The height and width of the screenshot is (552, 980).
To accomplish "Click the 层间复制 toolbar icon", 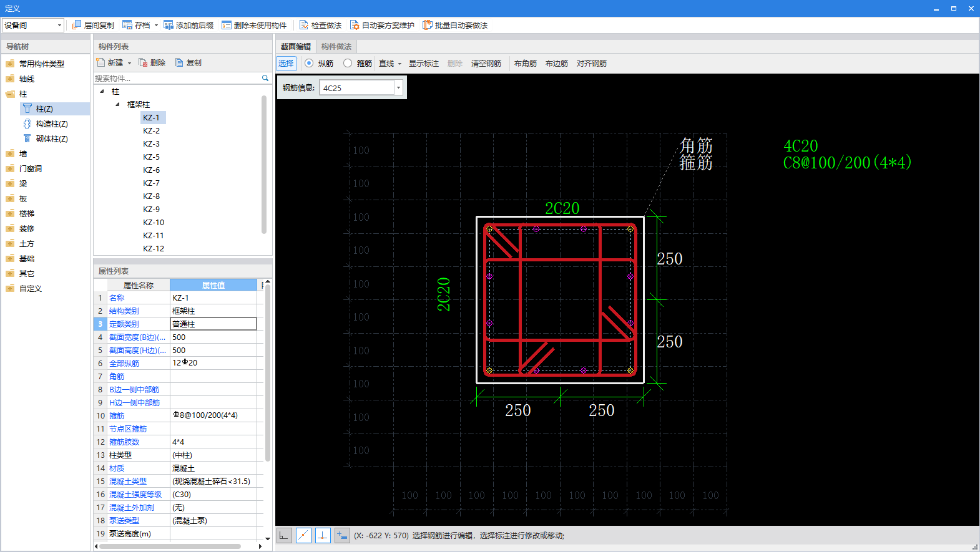I will [x=77, y=25].
